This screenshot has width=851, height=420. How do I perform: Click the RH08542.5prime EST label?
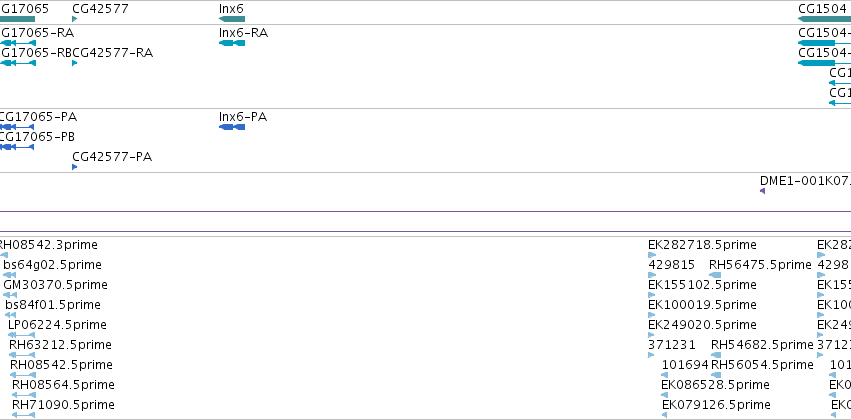click(x=61, y=365)
